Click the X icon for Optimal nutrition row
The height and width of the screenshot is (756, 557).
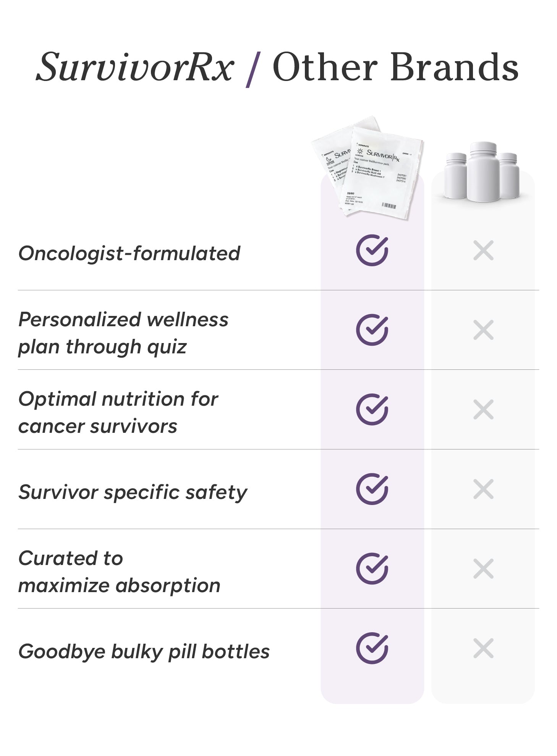[x=483, y=410]
